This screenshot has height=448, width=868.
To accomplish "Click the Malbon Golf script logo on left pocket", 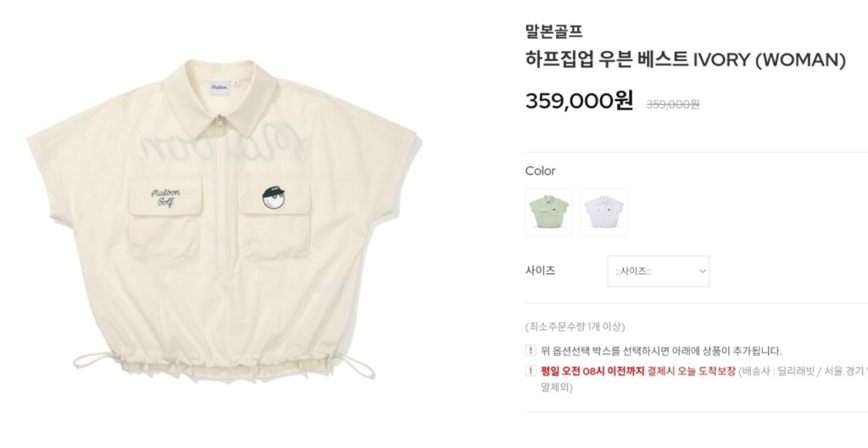I will coord(165,198).
